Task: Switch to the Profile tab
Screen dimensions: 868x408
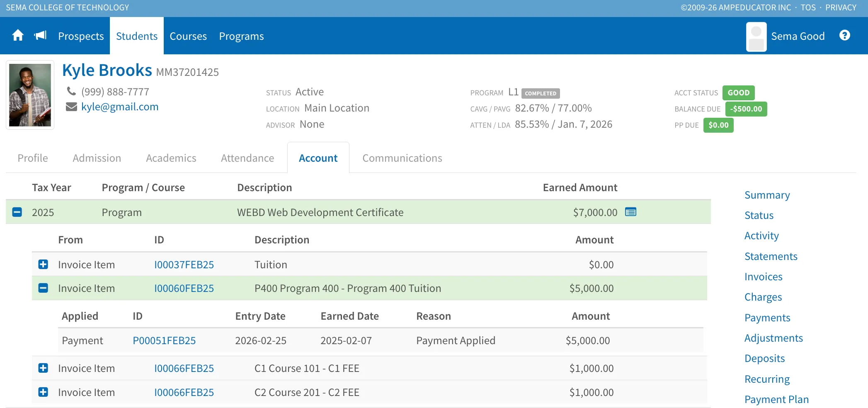Action: point(33,158)
